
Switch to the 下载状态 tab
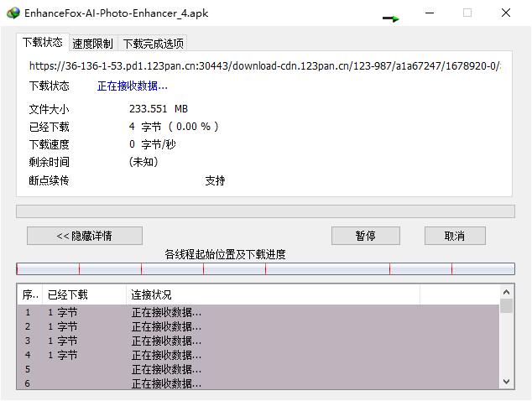click(42, 43)
